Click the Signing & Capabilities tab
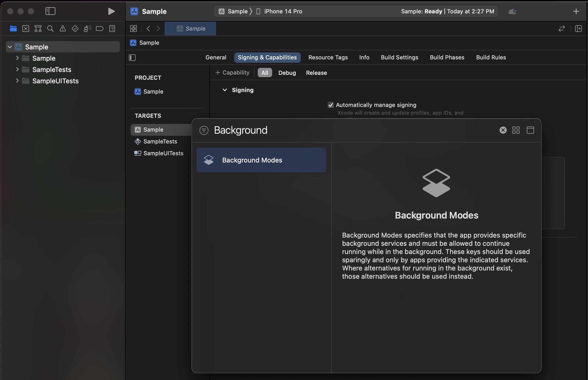This screenshot has width=588, height=380. [267, 57]
